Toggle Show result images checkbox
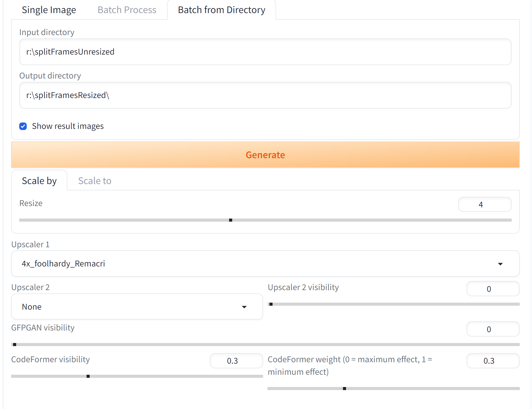This screenshot has height=409, width=532. coord(23,126)
